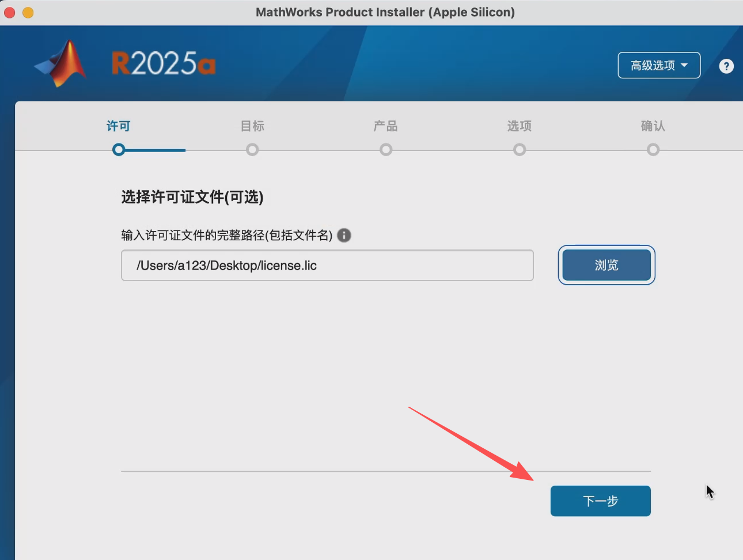Click the 产品 step circle marker
The height and width of the screenshot is (560, 743).
(386, 150)
